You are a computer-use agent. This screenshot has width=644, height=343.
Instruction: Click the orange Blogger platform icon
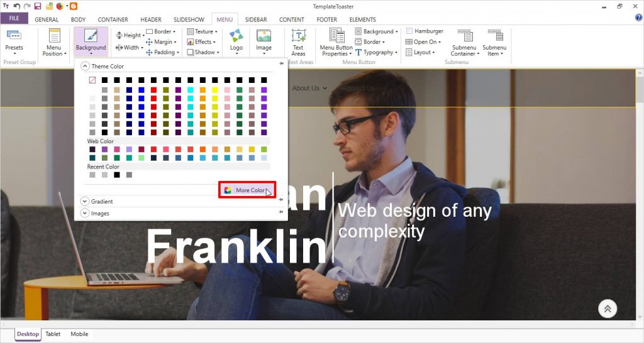tap(74, 6)
